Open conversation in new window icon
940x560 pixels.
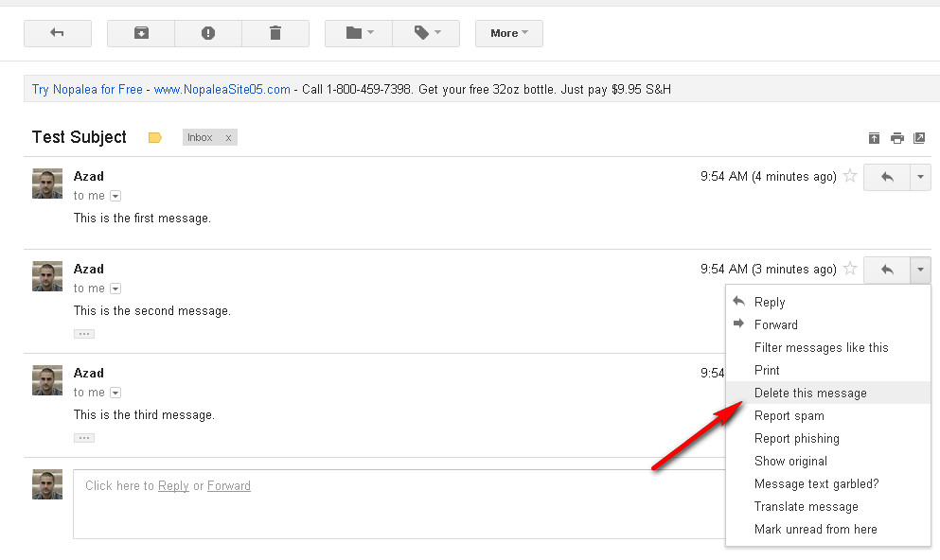pos(919,138)
